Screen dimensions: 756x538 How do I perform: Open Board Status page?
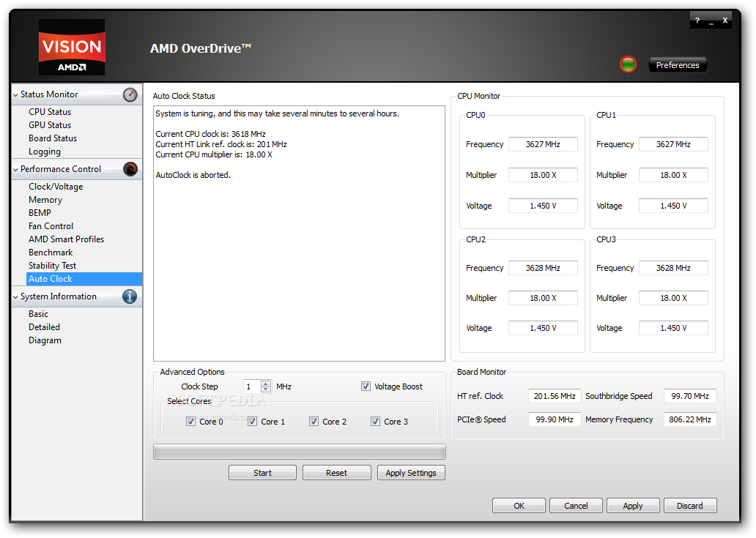53,138
